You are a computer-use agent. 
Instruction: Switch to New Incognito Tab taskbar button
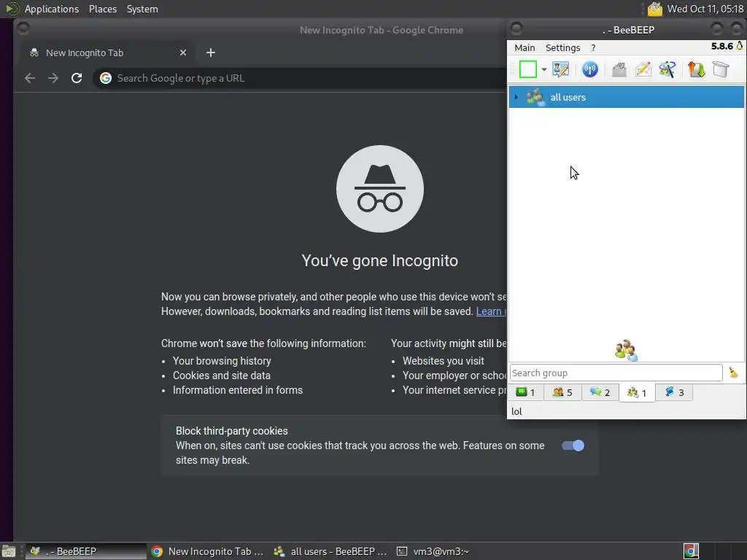(208, 551)
